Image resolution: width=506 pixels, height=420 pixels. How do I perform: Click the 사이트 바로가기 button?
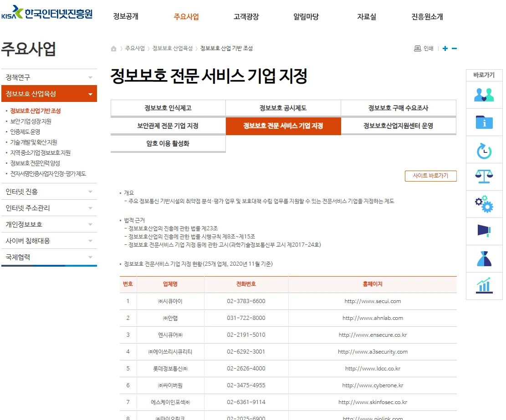pyautogui.click(x=430, y=176)
